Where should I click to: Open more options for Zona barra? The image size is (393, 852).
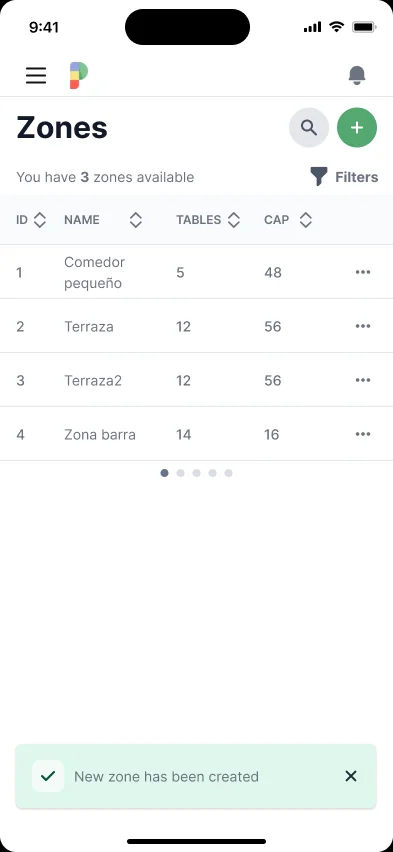click(363, 434)
